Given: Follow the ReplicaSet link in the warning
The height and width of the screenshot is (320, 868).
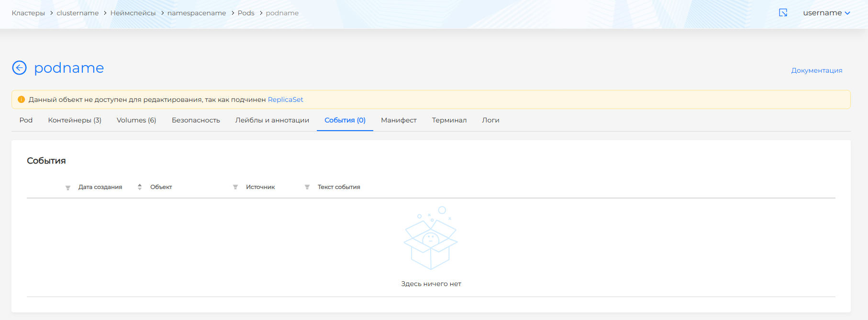Looking at the screenshot, I should coord(285,99).
